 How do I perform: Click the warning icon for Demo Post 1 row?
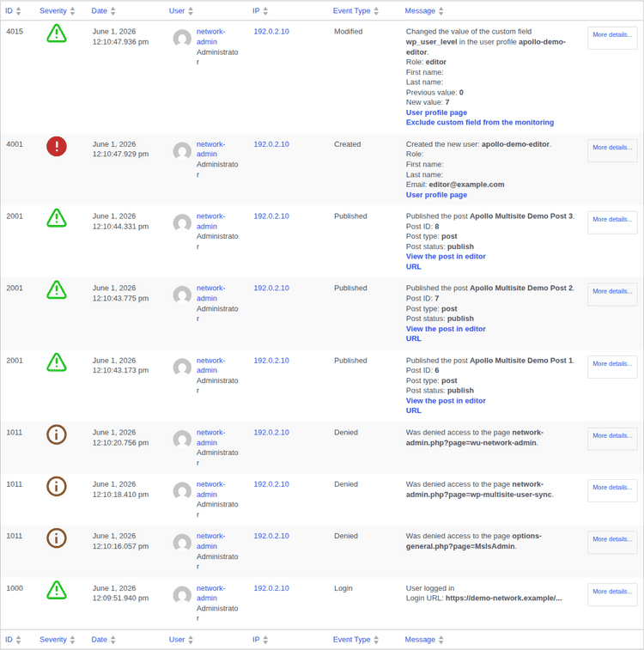(x=57, y=362)
